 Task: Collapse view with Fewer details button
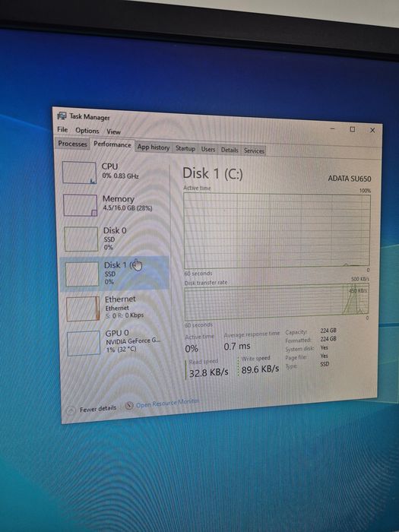pyautogui.click(x=92, y=409)
